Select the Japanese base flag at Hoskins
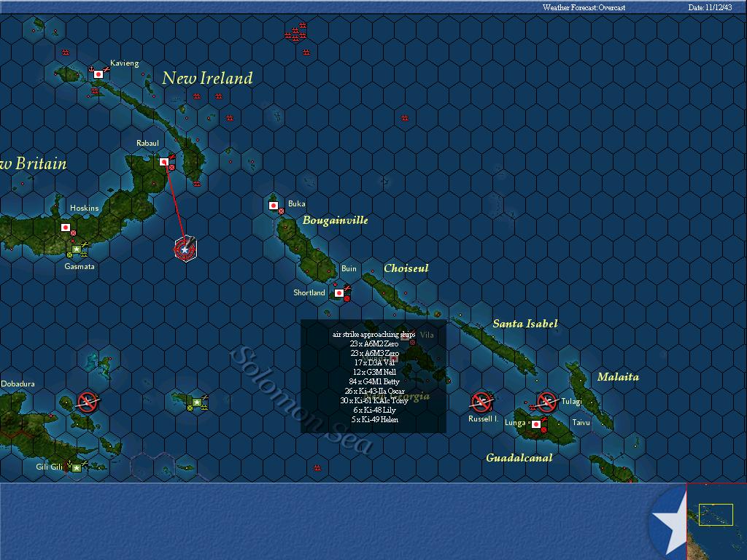The image size is (747, 560). point(66,227)
